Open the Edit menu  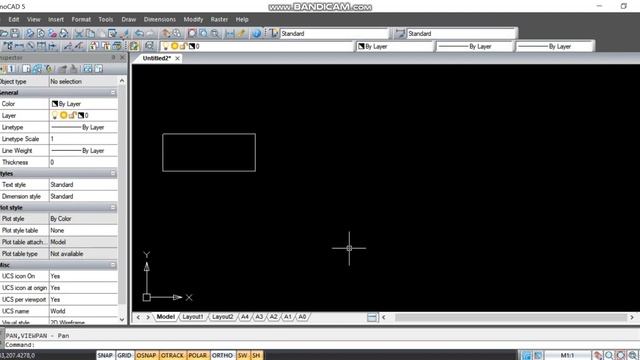pyautogui.click(x=14, y=19)
